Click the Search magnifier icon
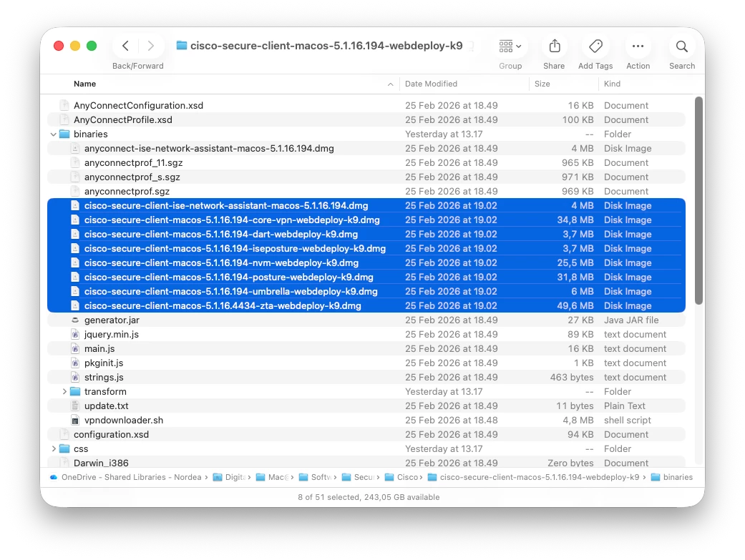The width and height of the screenshot is (745, 560). click(682, 46)
